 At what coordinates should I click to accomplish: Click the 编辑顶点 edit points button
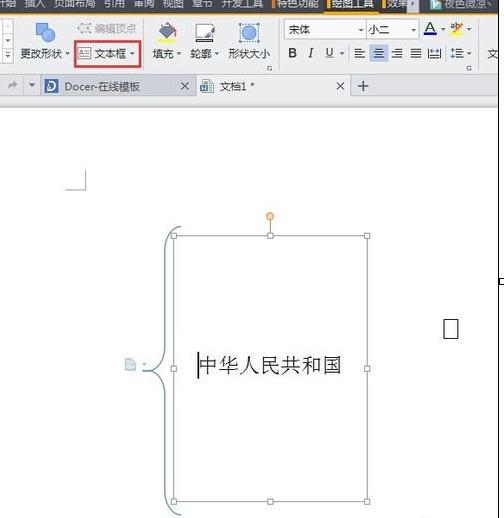point(107,29)
